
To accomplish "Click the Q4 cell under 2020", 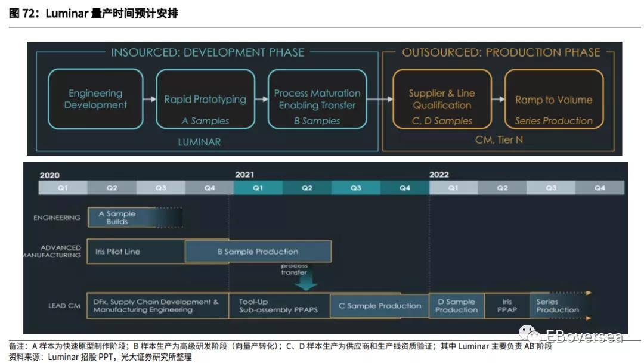I will click(x=209, y=188).
